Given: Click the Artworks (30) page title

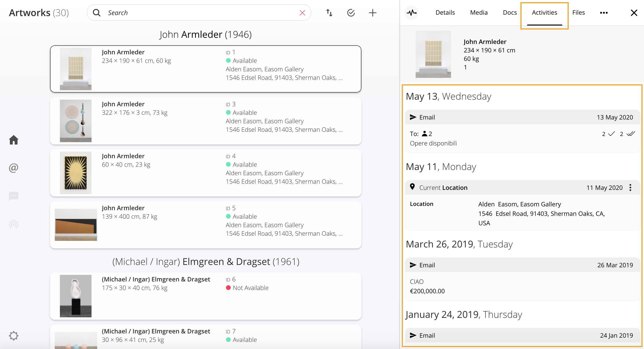Looking at the screenshot, I should click(39, 13).
